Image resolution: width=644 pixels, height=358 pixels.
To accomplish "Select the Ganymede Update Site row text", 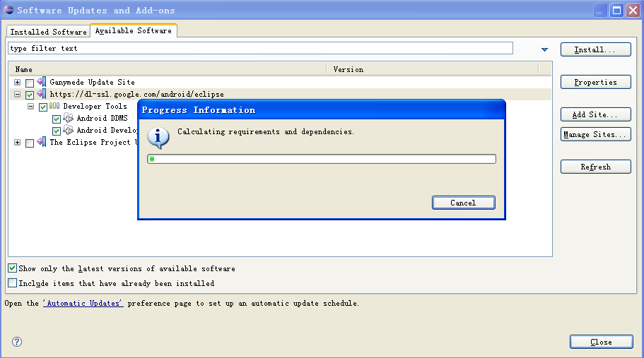I will click(x=92, y=82).
